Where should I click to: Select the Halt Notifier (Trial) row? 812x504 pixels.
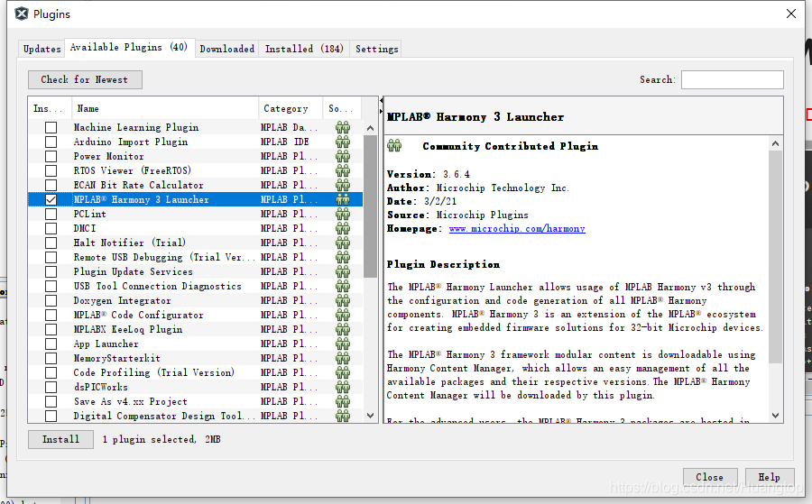(x=195, y=243)
